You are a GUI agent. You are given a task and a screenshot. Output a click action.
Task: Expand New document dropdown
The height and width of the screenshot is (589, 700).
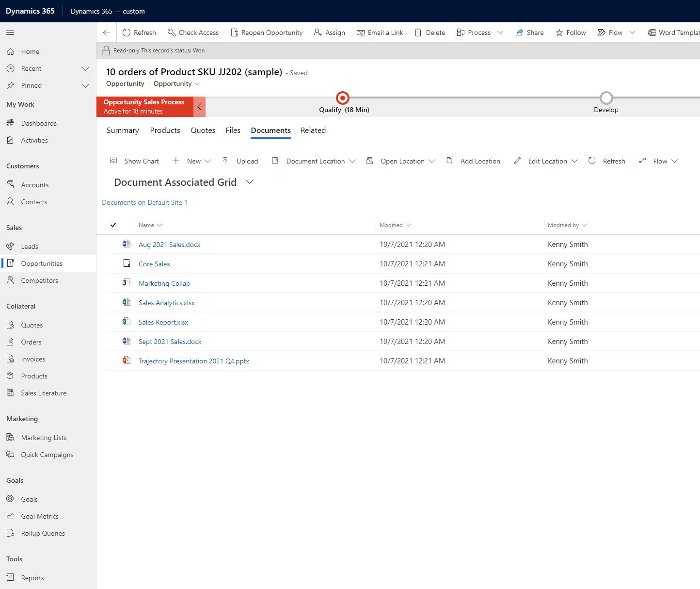208,161
